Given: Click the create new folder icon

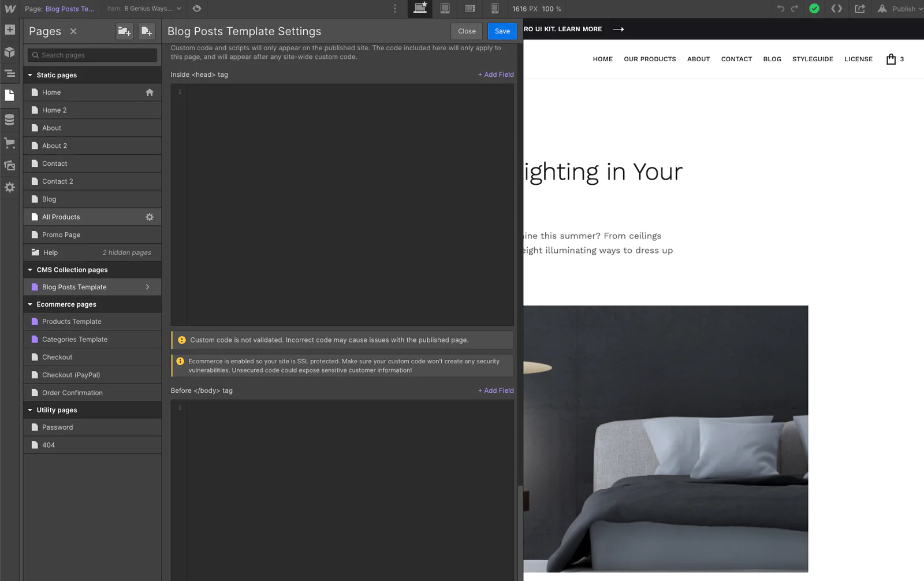Looking at the screenshot, I should click(124, 31).
